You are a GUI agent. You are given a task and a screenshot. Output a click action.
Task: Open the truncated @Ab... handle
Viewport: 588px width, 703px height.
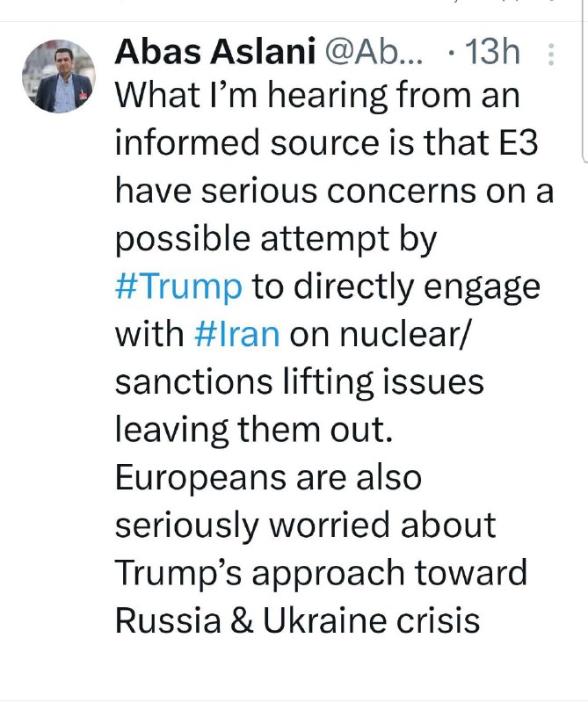374,52
